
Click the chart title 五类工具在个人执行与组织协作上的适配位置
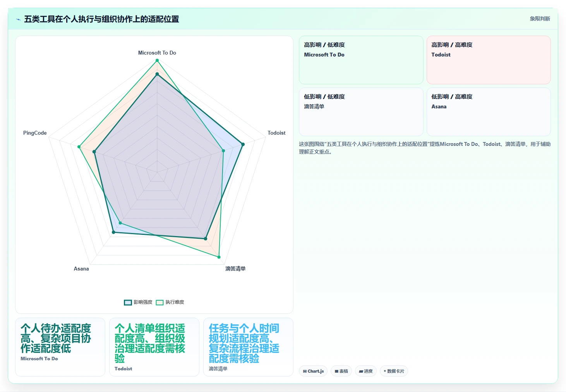pos(101,19)
